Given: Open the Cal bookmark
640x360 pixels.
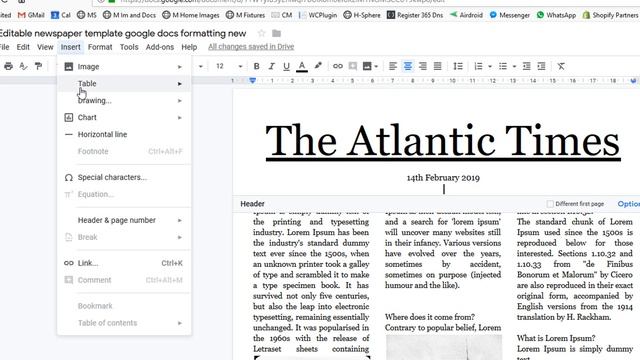Looking at the screenshot, I should pyautogui.click(x=61, y=15).
